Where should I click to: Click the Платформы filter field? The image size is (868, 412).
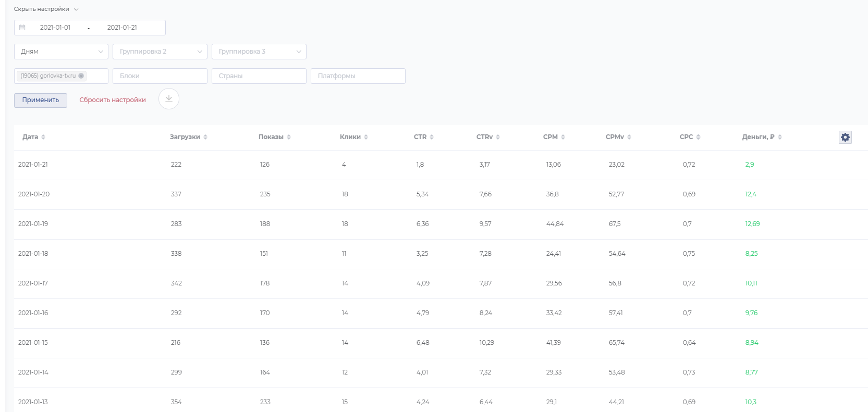(358, 76)
